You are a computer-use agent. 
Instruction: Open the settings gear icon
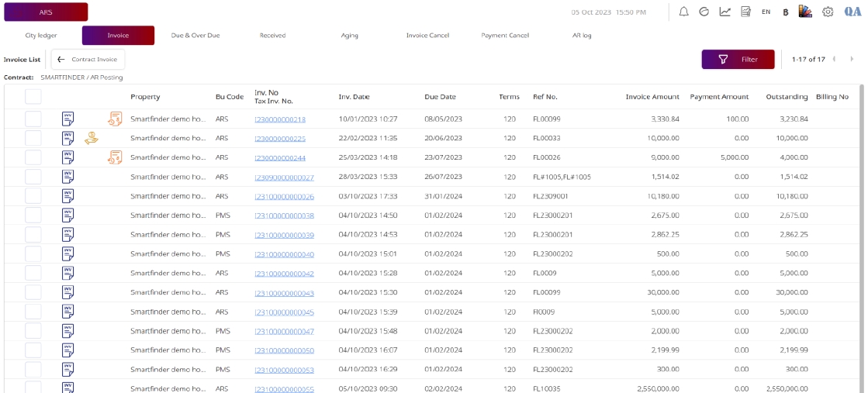828,12
